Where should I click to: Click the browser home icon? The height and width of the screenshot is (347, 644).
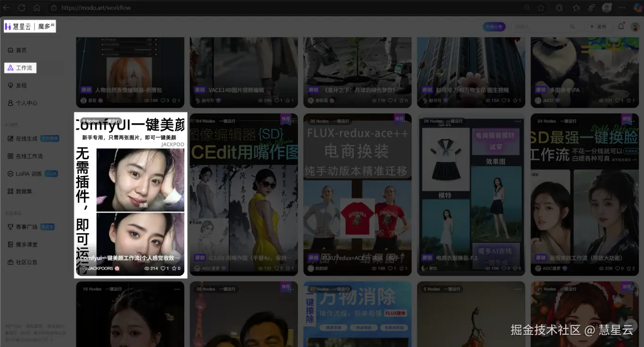tap(37, 8)
